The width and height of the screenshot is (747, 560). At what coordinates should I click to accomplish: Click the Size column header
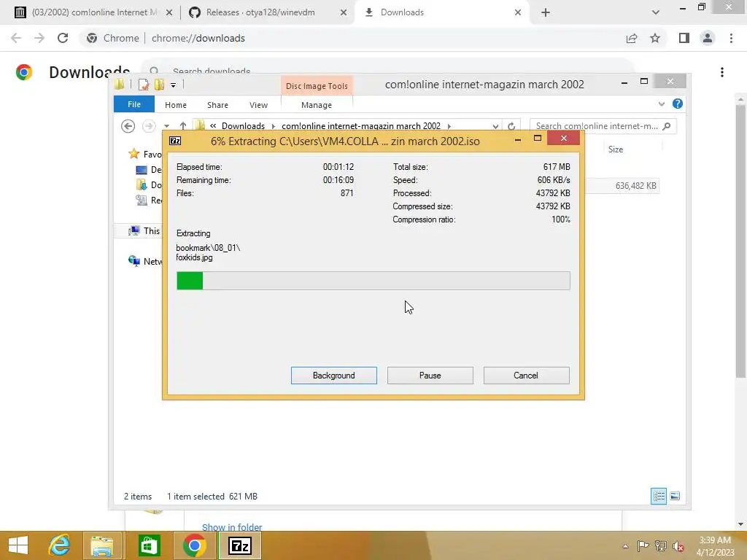615,149
